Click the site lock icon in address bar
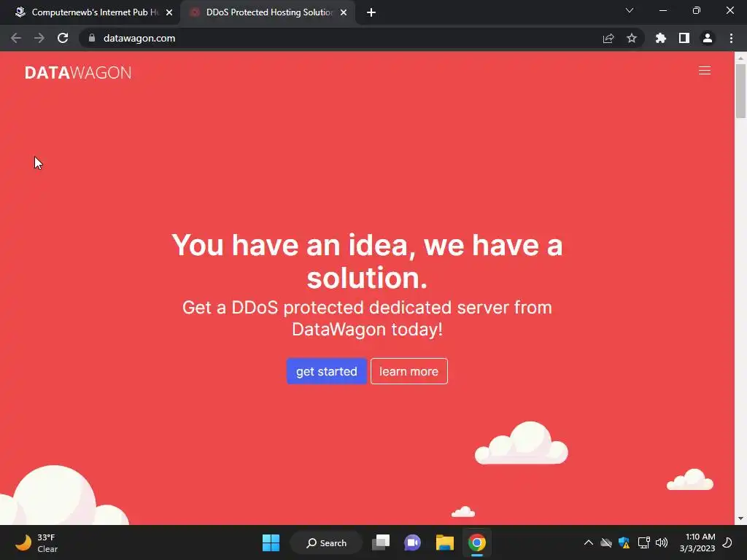 click(x=92, y=38)
